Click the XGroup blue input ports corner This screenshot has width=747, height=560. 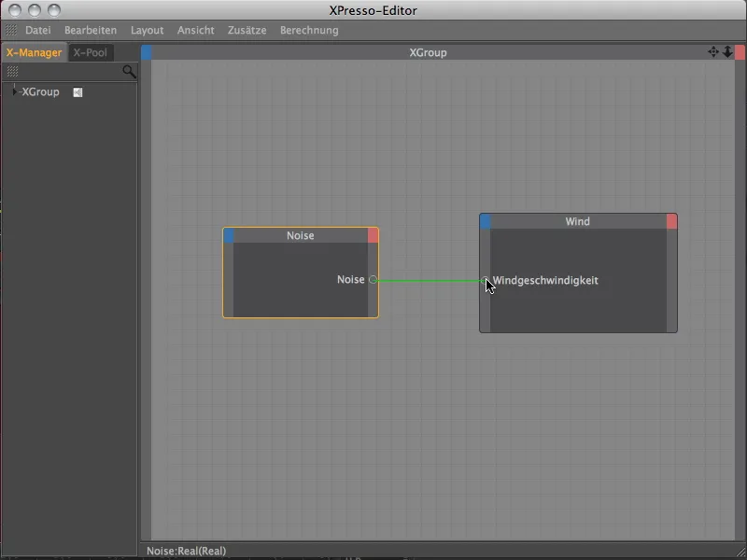(x=147, y=52)
